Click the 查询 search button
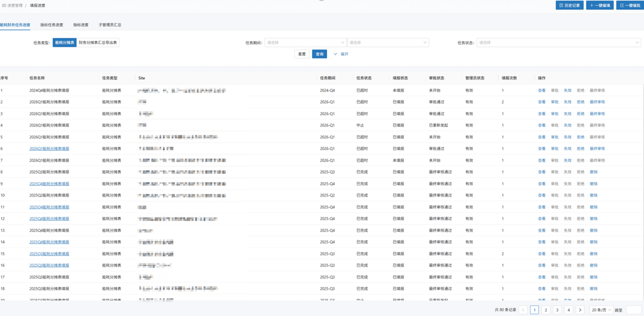 pyautogui.click(x=320, y=54)
